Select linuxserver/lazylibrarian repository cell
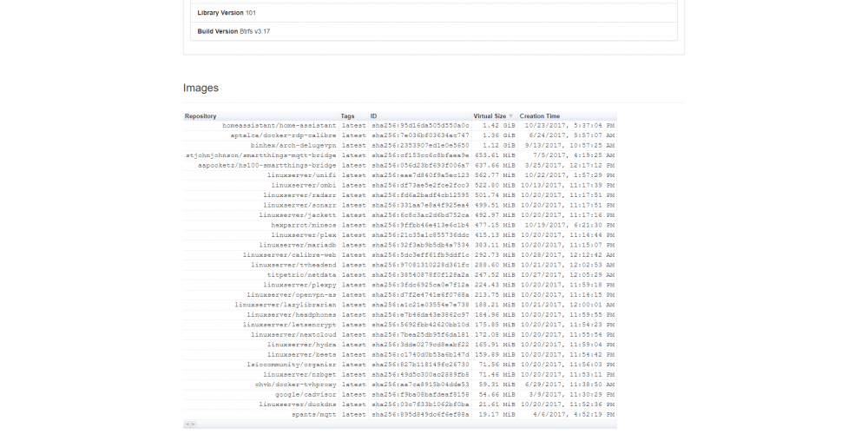This screenshot has width=868, height=447. (285, 305)
